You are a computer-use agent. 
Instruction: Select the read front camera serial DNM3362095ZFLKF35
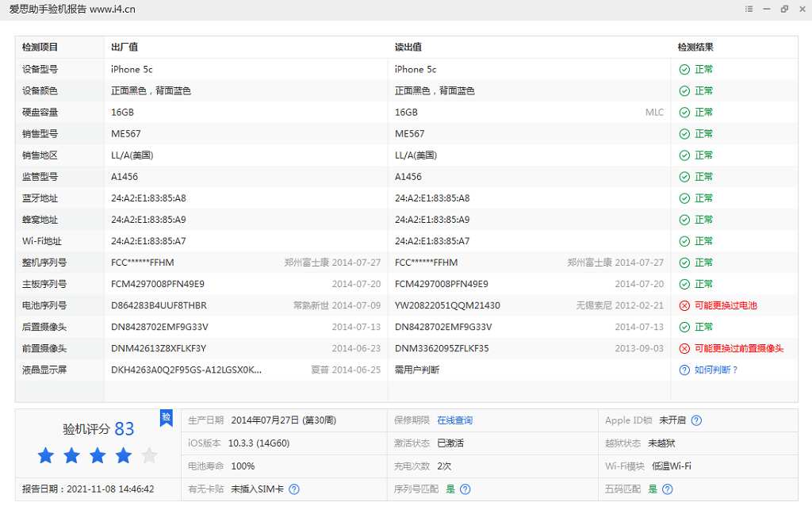point(442,348)
